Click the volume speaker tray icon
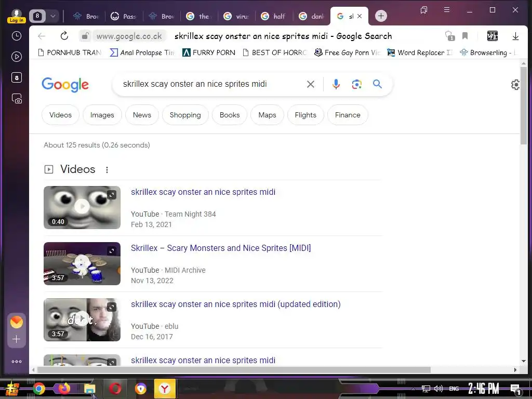532x399 pixels. pos(438,389)
